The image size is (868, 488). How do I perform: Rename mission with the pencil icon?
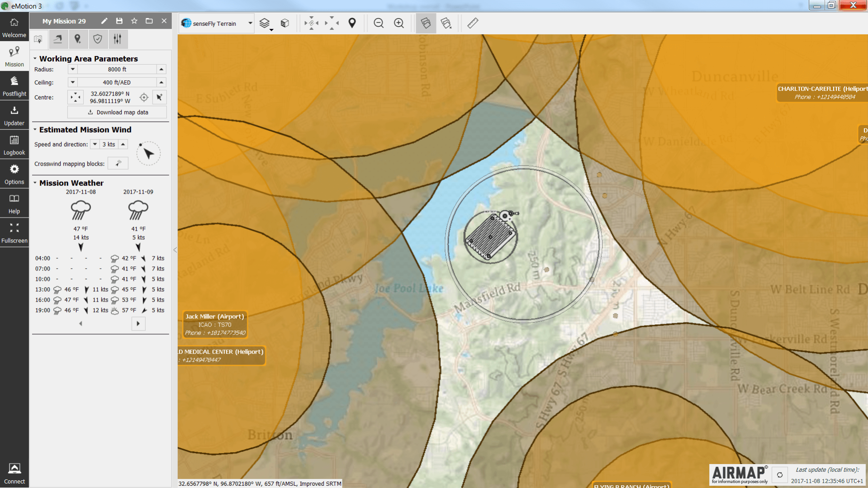(104, 21)
